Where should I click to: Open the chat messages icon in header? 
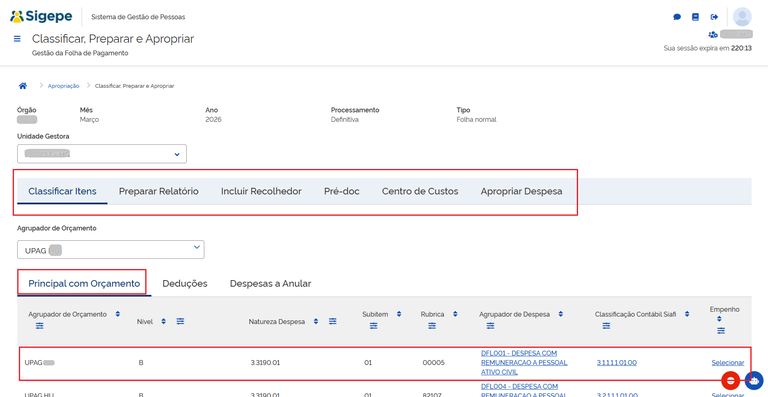(x=677, y=17)
